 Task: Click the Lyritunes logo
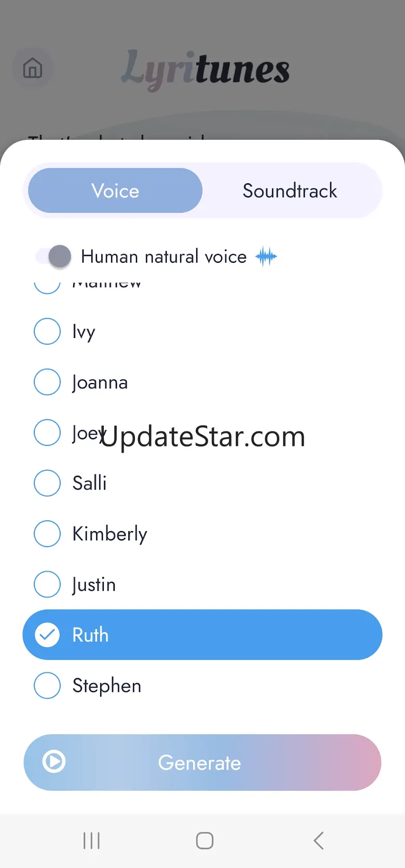pos(206,70)
